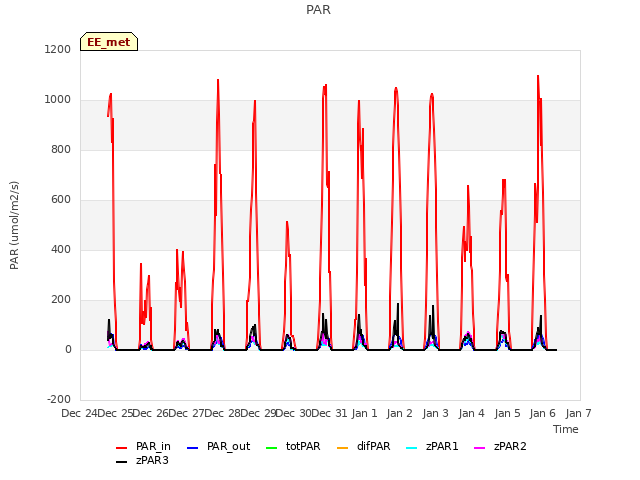640x480 pixels.
Task: Click the 600 y-axis tick label
Action: point(61,200)
